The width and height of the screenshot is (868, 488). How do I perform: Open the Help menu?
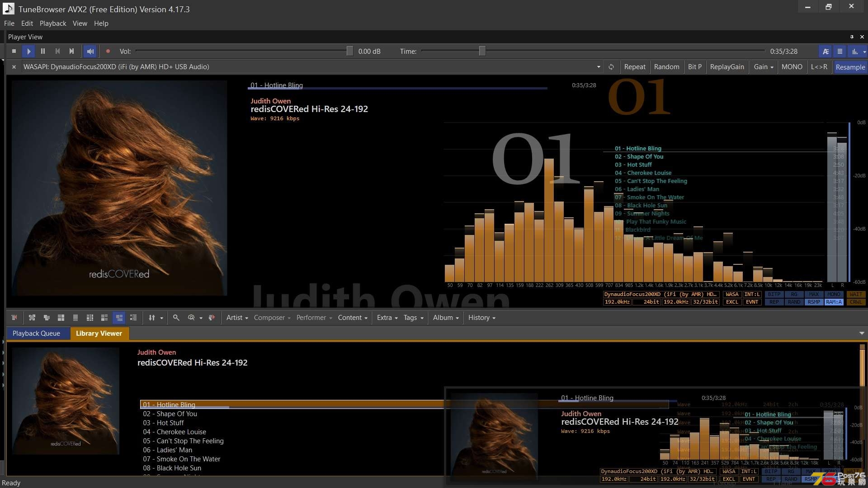(x=101, y=23)
